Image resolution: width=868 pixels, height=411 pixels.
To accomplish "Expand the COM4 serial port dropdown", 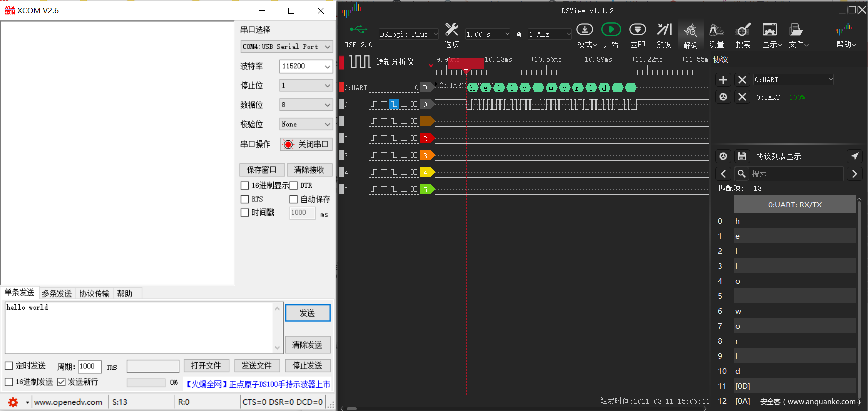I will click(x=286, y=47).
